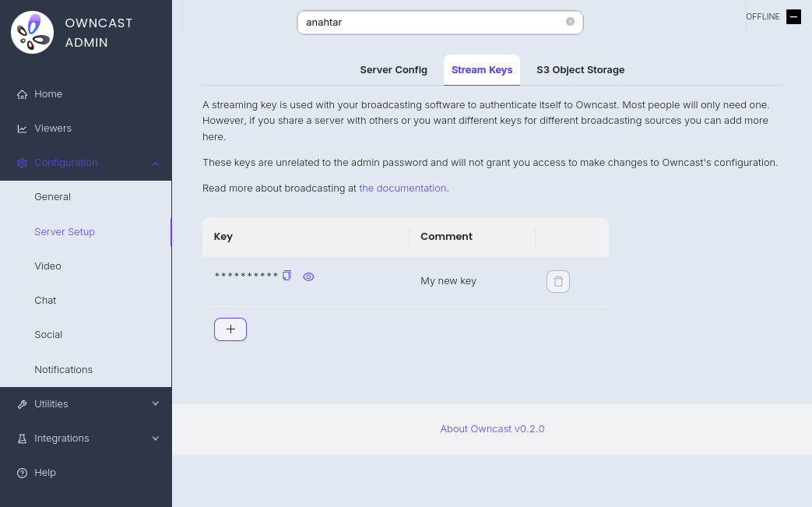
Task: Open About Owncast v0.2.0 link
Action: (x=492, y=429)
